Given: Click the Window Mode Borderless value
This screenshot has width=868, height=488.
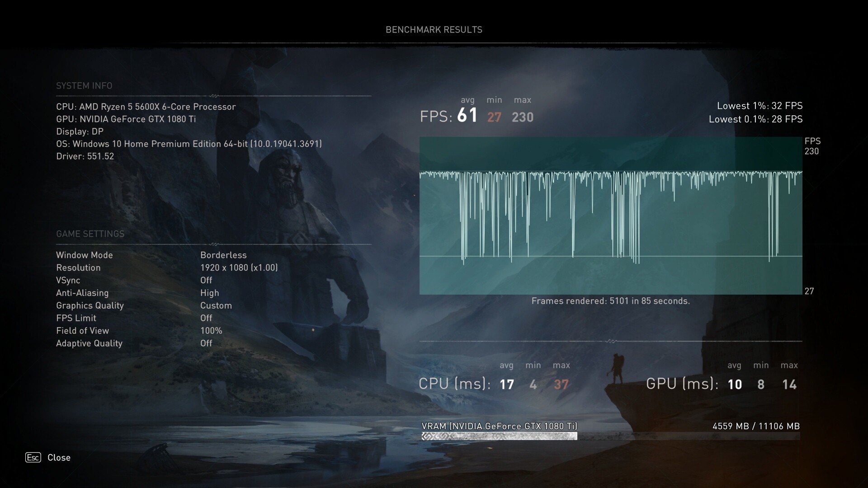Looking at the screenshot, I should point(223,255).
